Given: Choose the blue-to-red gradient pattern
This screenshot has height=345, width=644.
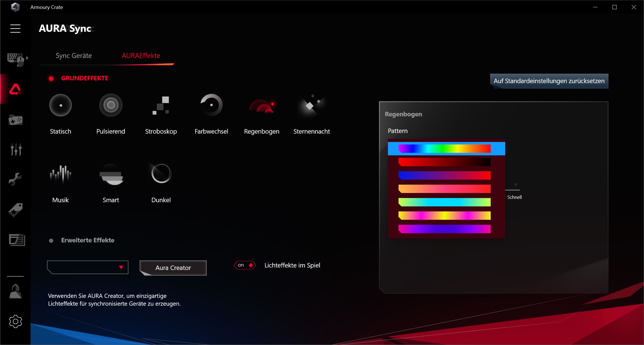Looking at the screenshot, I should click(x=444, y=175).
